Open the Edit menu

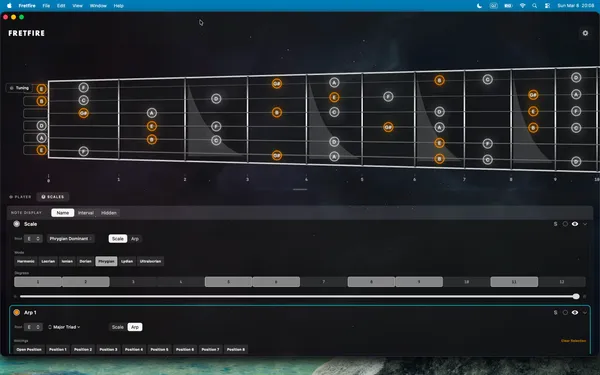coord(61,6)
